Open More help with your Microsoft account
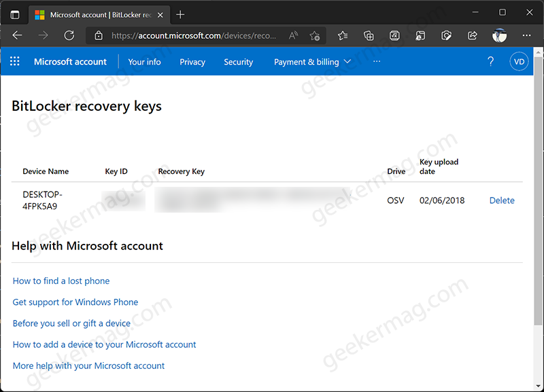 click(x=88, y=366)
